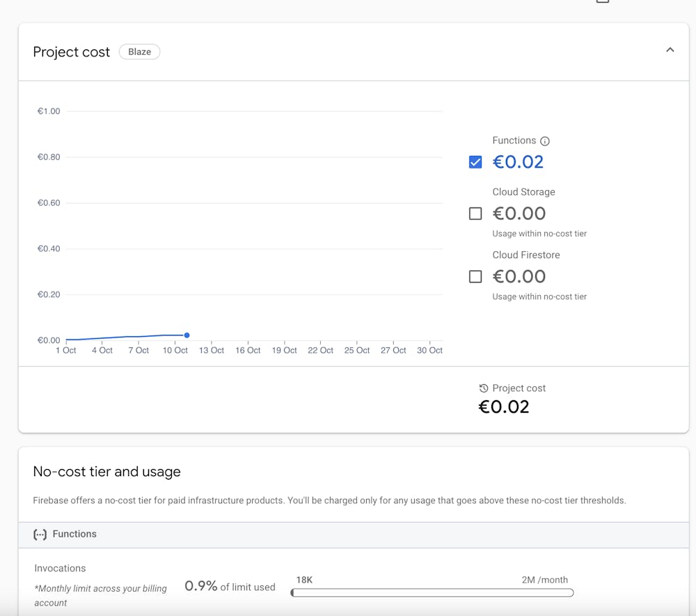Click the total Project cost €0.02 value
This screenshot has width=696, height=616.
[x=504, y=407]
